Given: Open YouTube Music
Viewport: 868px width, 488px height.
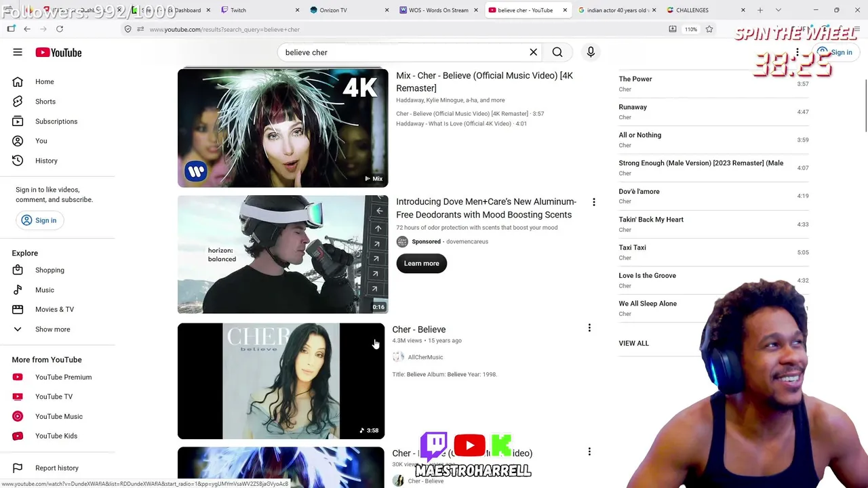Looking at the screenshot, I should click(58, 416).
